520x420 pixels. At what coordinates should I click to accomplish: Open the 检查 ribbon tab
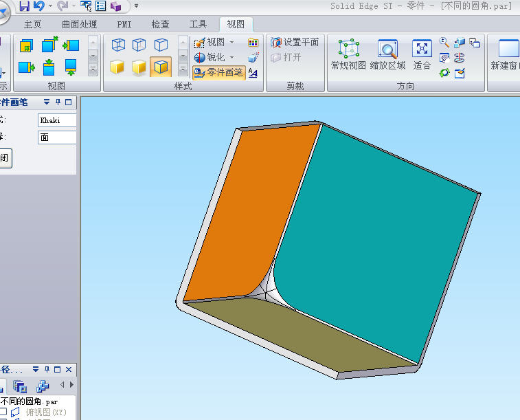pos(161,24)
